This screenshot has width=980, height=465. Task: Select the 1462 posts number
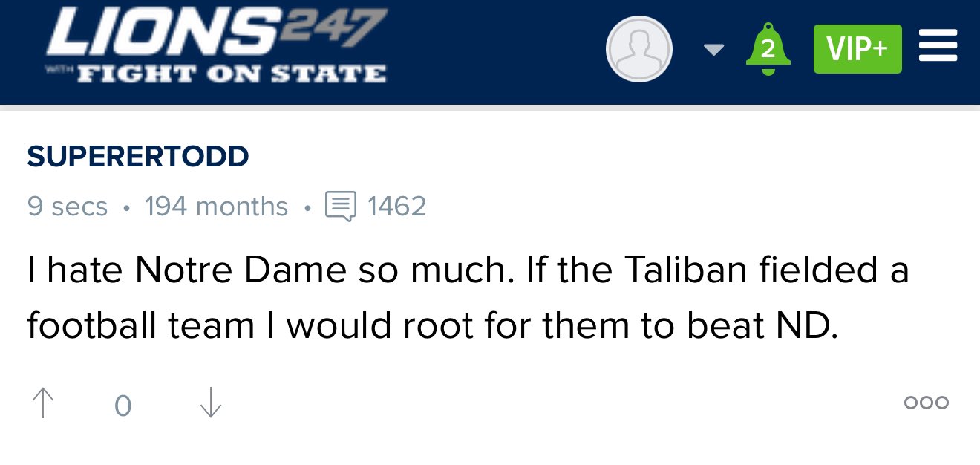[397, 206]
